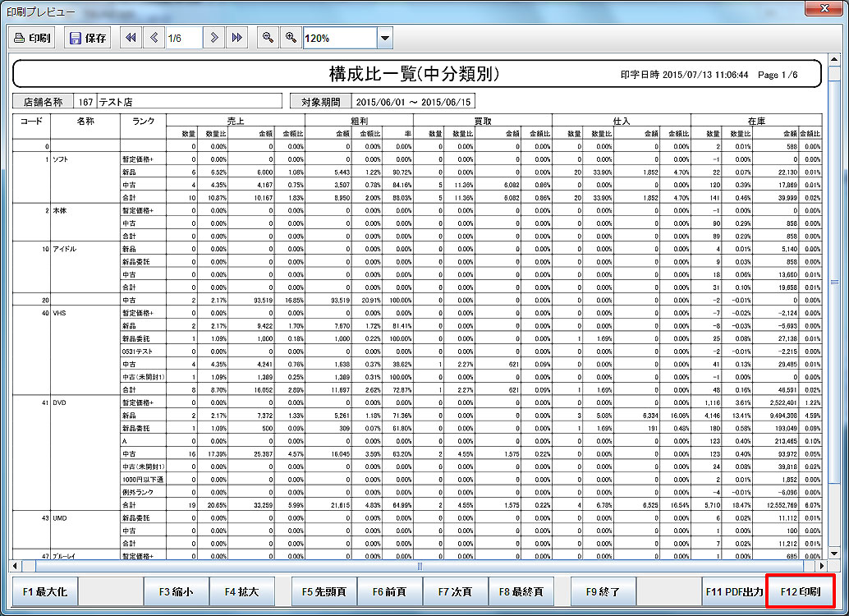Click the Save floppy disk button

tap(88, 38)
